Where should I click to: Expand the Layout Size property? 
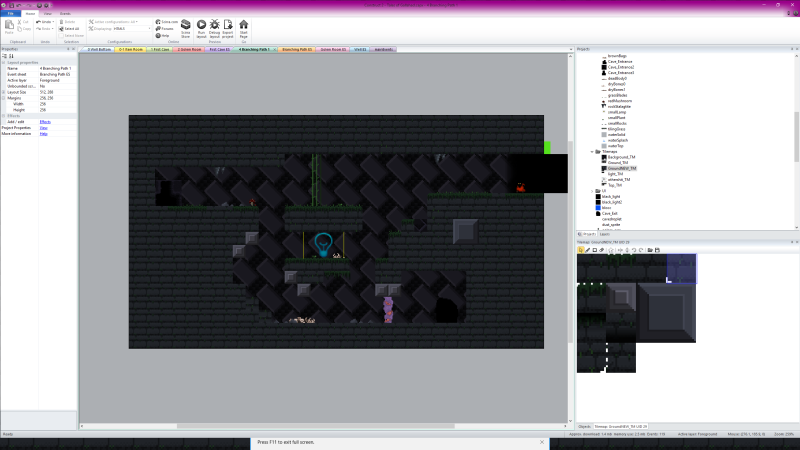coord(4,92)
